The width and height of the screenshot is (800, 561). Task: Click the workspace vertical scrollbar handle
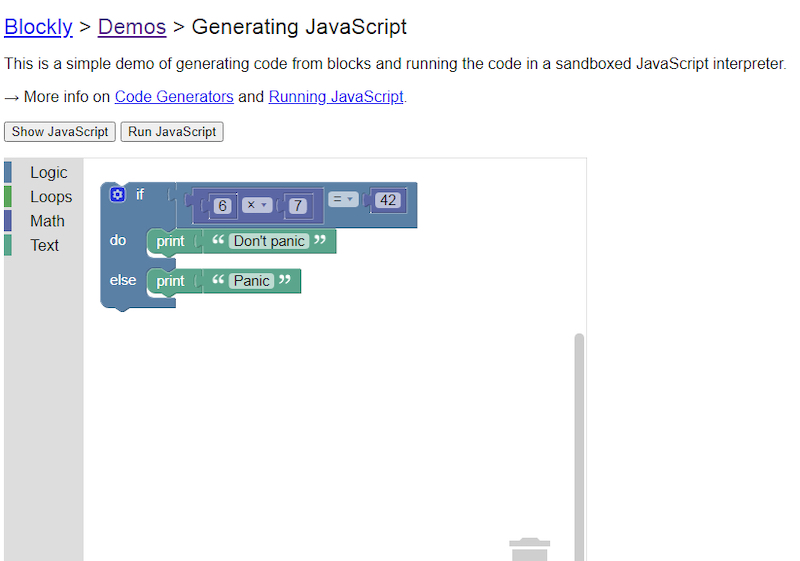click(x=579, y=446)
